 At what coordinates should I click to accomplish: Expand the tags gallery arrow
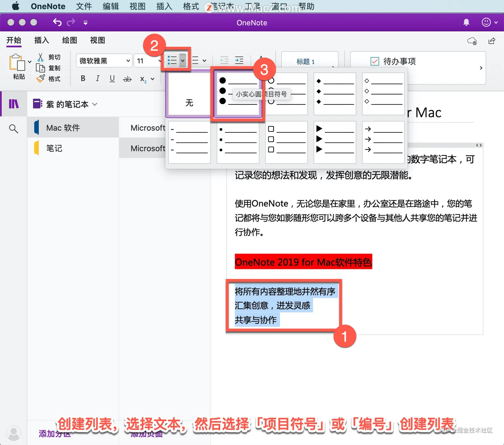tap(481, 68)
